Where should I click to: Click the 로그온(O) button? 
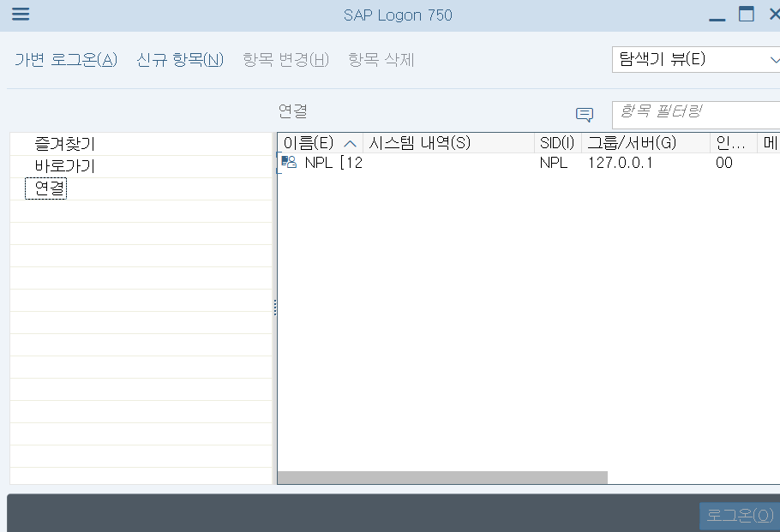[740, 515]
